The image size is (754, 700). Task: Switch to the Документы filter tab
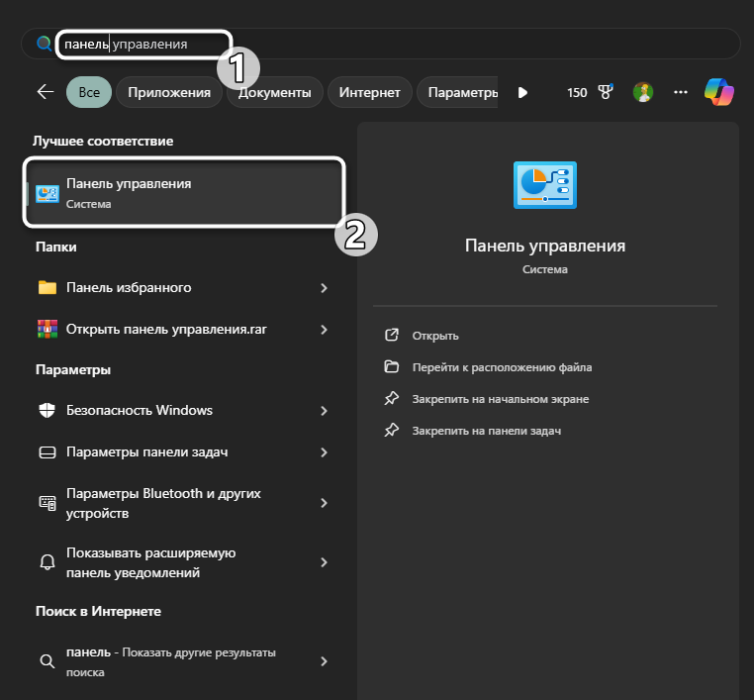pos(274,92)
